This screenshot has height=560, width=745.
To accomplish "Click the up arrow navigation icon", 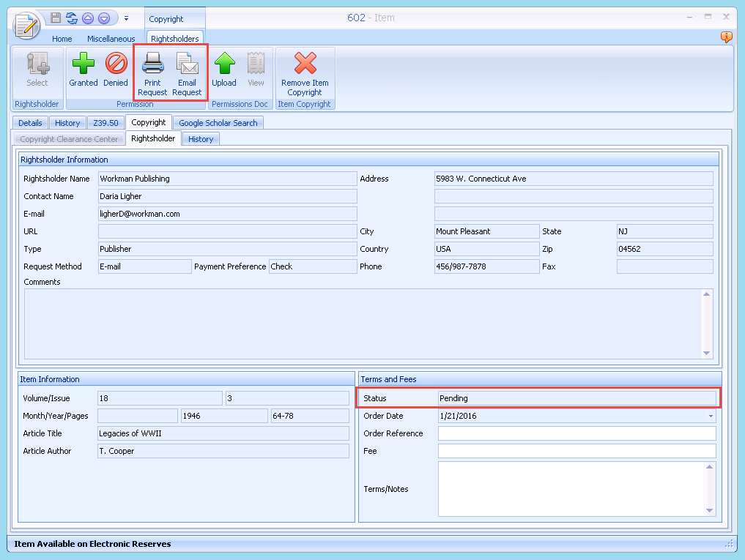I will point(88,18).
